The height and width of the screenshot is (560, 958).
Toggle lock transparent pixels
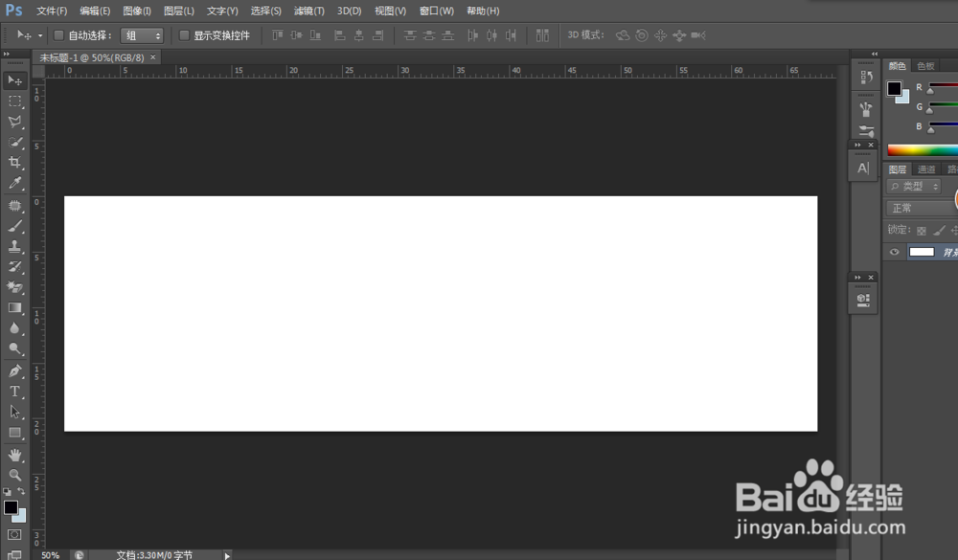tap(922, 231)
